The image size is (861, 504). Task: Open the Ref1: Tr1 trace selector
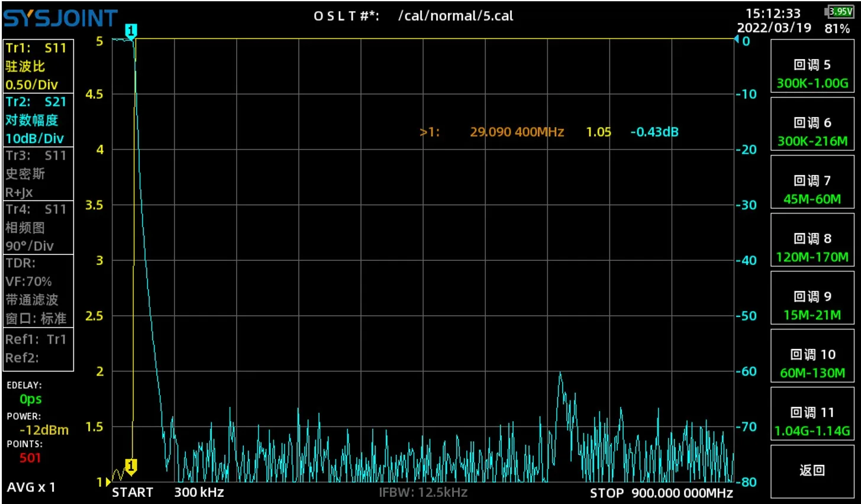[x=37, y=339]
